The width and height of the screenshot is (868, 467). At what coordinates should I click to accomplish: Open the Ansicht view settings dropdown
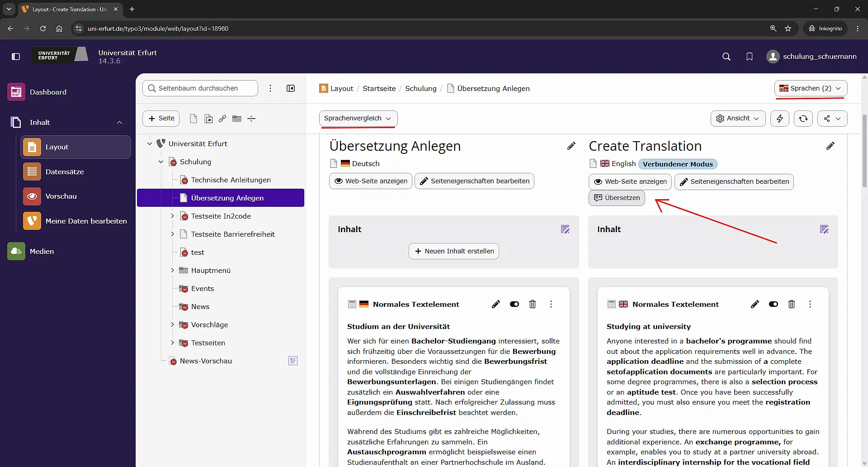click(738, 119)
